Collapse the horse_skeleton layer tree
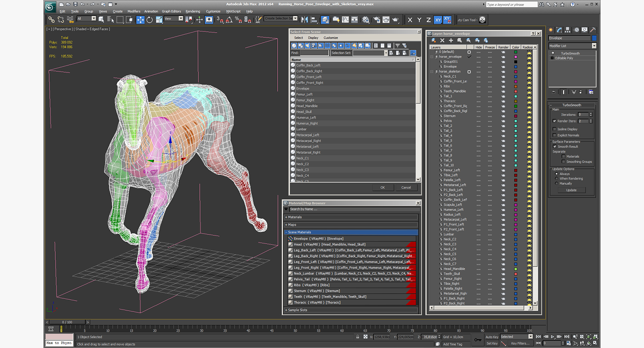The width and height of the screenshot is (644, 348). tap(432, 71)
